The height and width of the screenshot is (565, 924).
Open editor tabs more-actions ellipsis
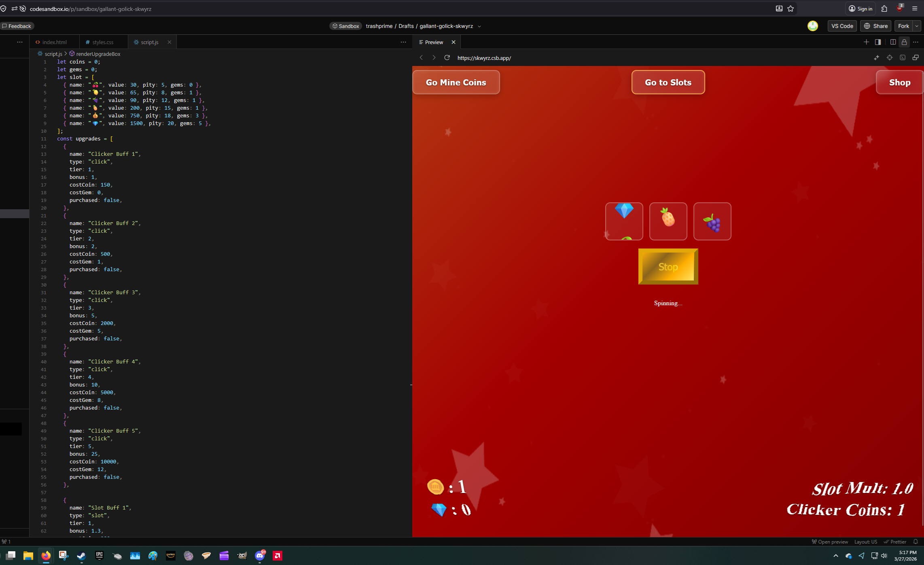(x=403, y=42)
